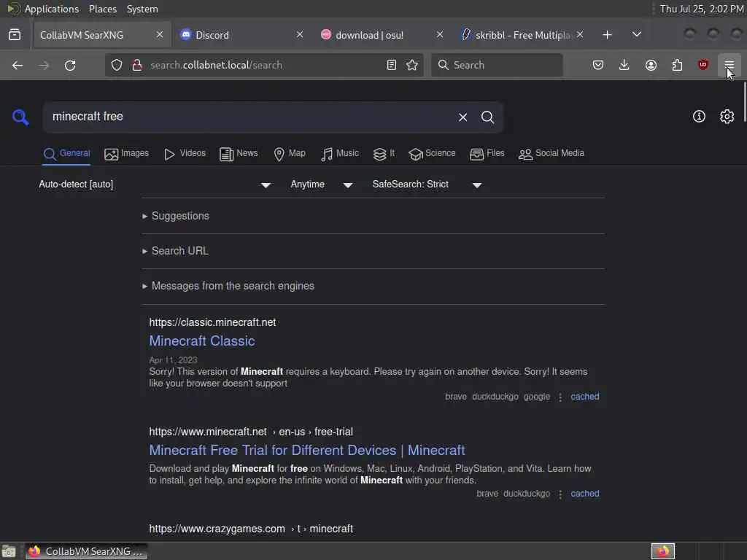
Task: Click the blue SearXNG logo magnifier
Action: 20,117
